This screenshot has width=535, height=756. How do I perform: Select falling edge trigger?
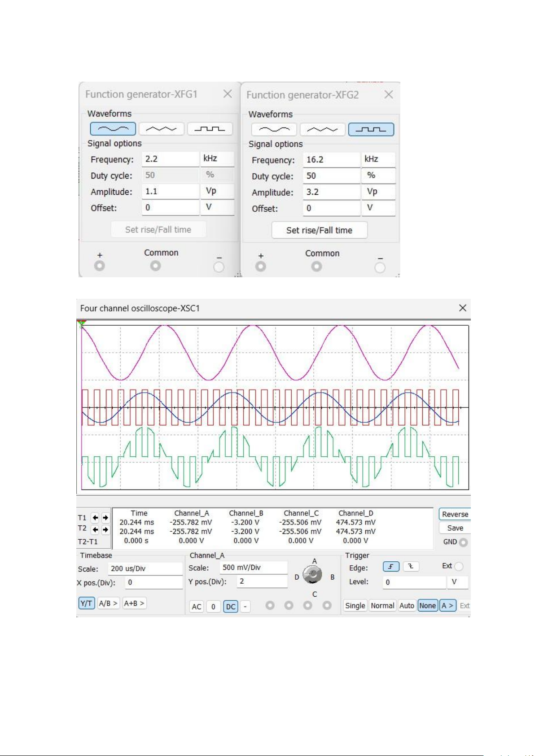click(411, 567)
